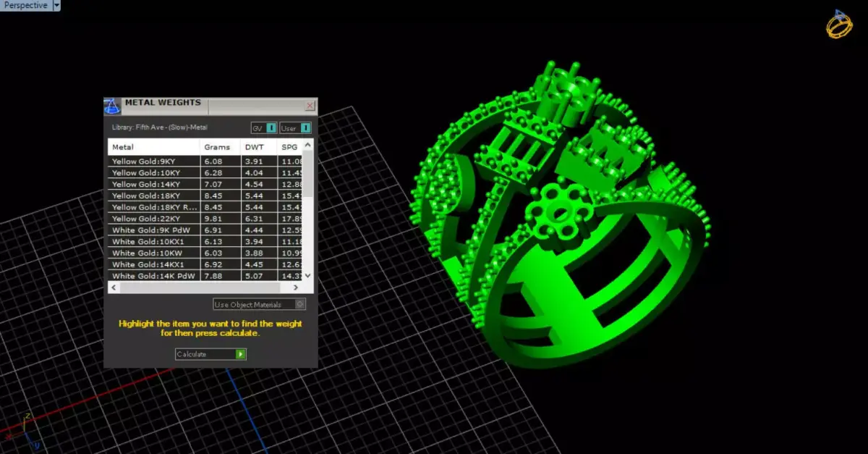Screen dimensions: 868x454
Task: Click the horizontal scroll left arrow
Action: point(114,287)
